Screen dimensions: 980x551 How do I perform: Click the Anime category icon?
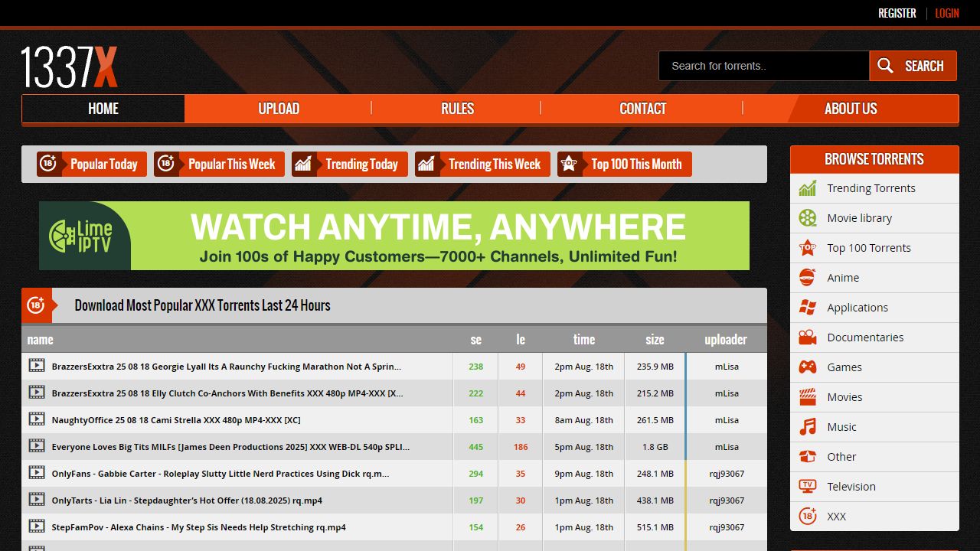click(808, 278)
